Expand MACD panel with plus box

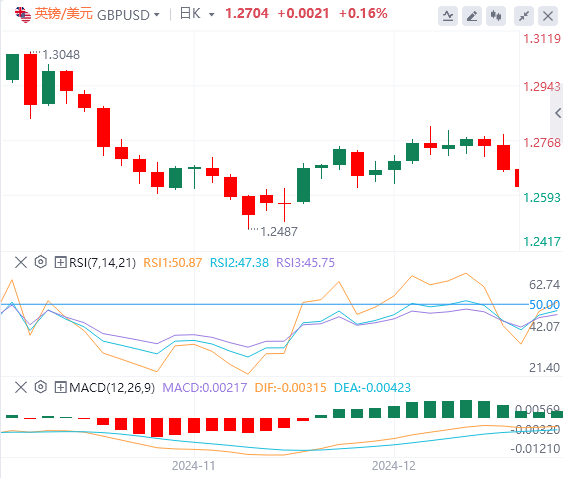(60, 387)
